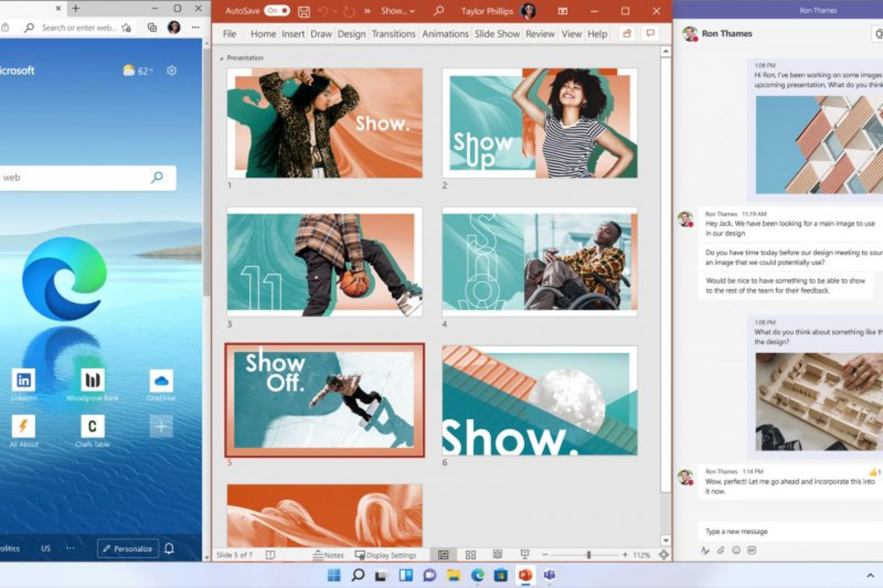Toggle AutoSave off

point(278,11)
